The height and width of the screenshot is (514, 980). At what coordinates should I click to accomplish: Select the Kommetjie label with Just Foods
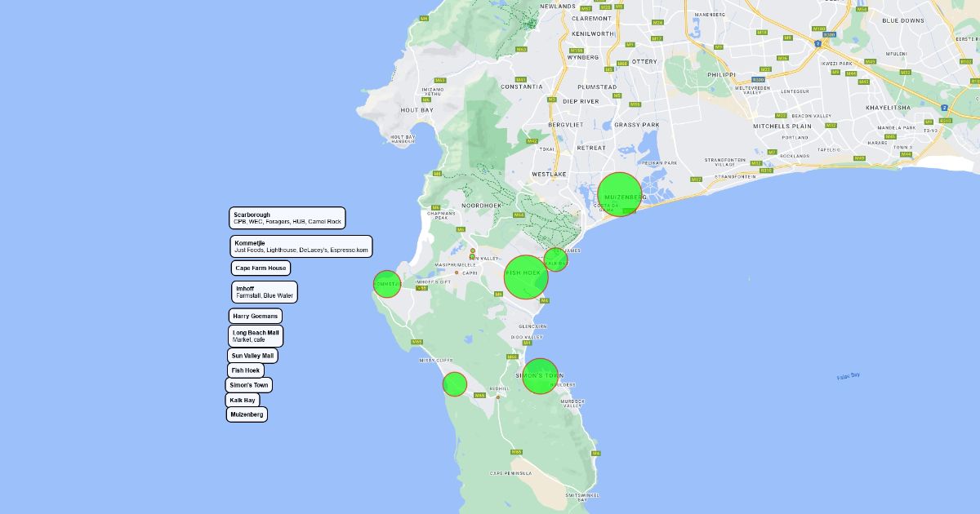301,246
